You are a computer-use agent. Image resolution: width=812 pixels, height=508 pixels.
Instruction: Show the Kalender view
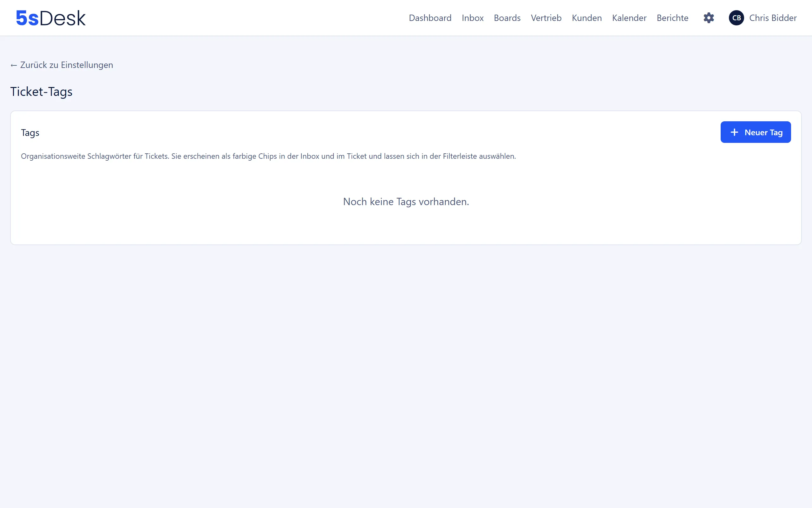coord(629,18)
